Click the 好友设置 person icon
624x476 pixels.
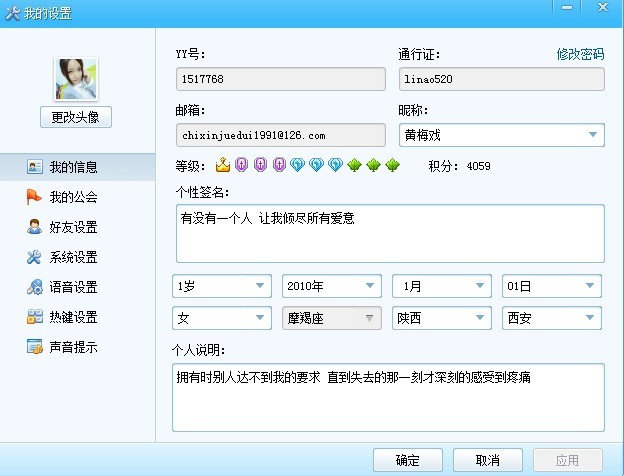(x=34, y=226)
